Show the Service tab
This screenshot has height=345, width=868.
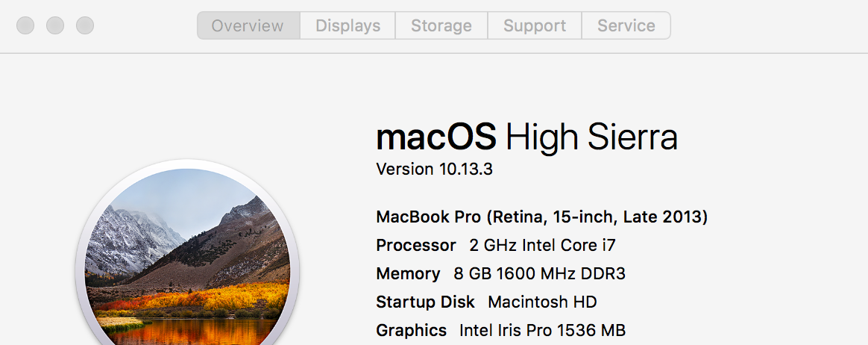(626, 25)
